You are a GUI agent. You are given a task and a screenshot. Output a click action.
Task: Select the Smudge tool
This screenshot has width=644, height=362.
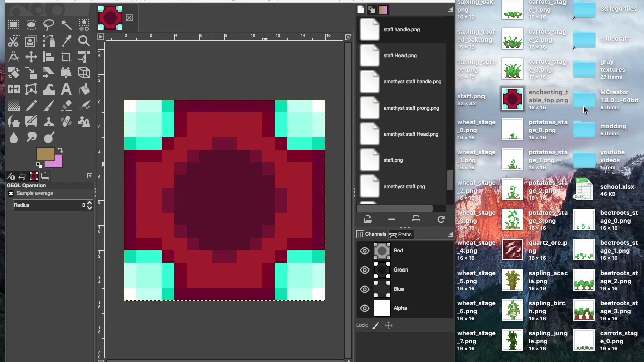(31, 138)
